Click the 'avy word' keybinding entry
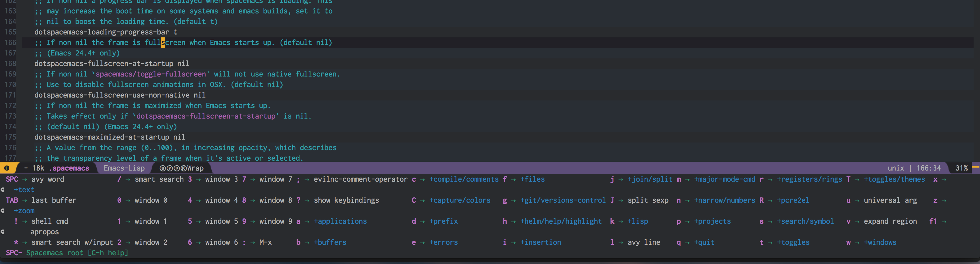The image size is (980, 264). 48,179
